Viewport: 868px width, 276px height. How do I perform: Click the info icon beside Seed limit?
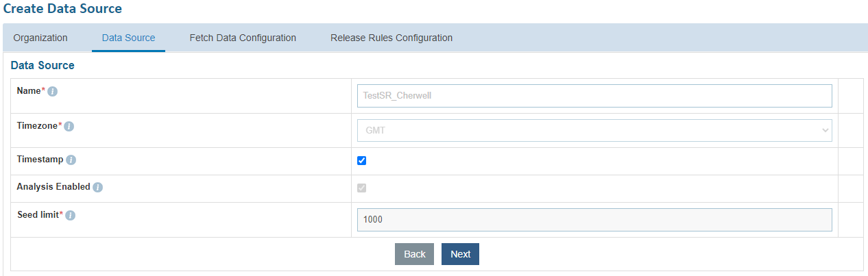click(x=70, y=215)
